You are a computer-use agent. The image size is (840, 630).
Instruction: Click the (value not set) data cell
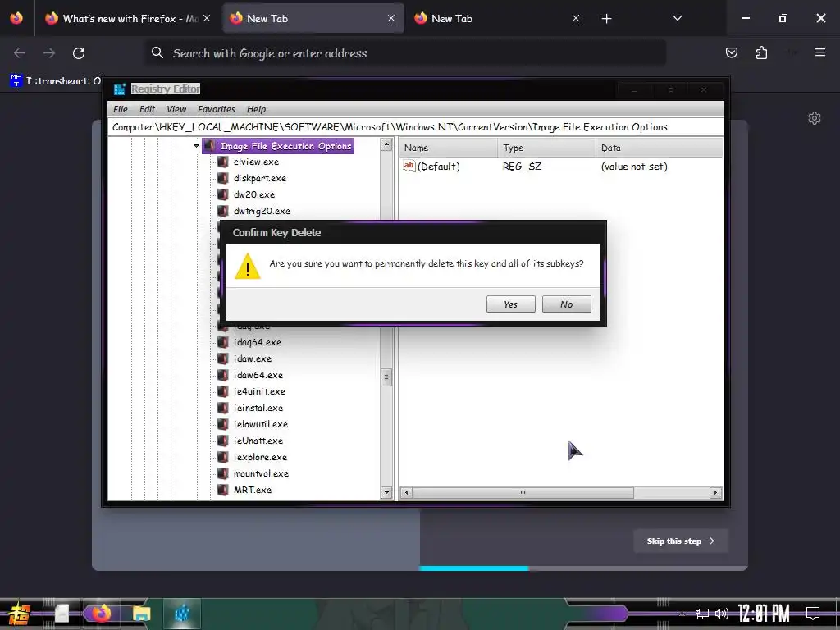click(x=634, y=167)
